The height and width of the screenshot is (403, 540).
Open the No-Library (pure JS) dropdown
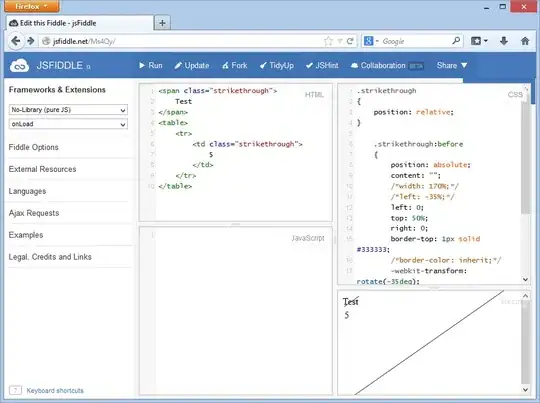(x=68, y=110)
